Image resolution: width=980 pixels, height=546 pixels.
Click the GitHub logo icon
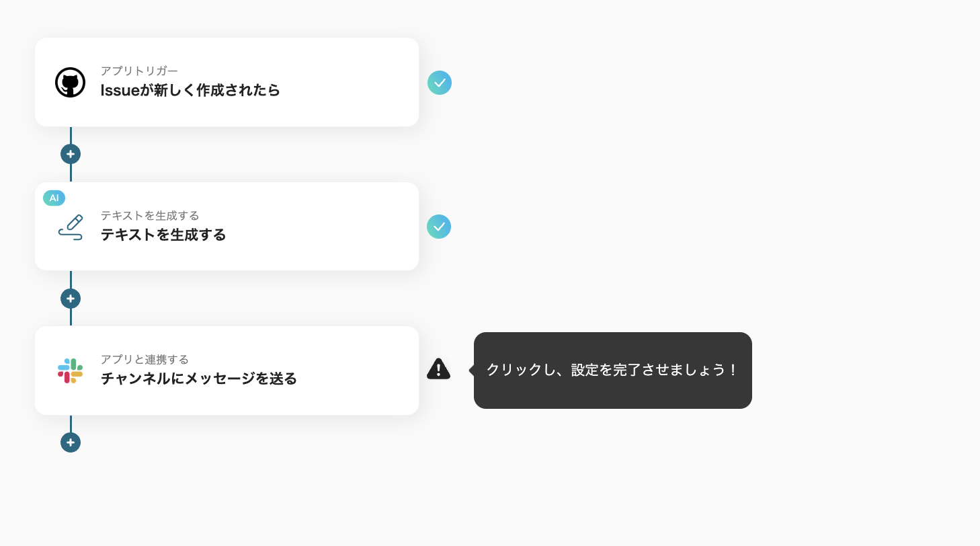pos(70,83)
